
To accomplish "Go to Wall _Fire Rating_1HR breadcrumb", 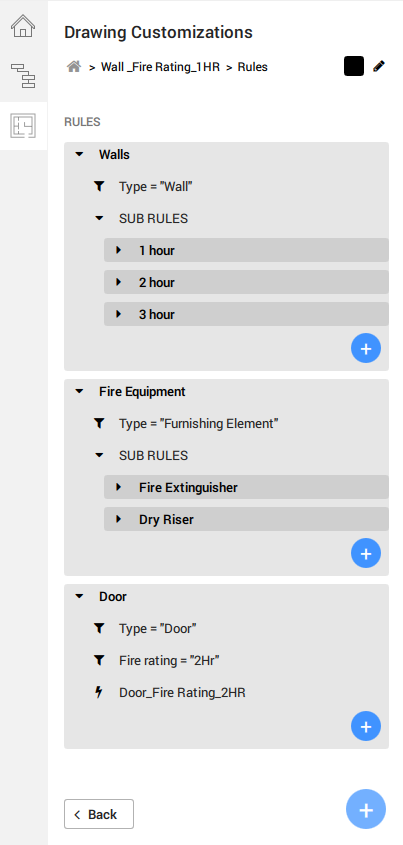I will pyautogui.click(x=161, y=67).
